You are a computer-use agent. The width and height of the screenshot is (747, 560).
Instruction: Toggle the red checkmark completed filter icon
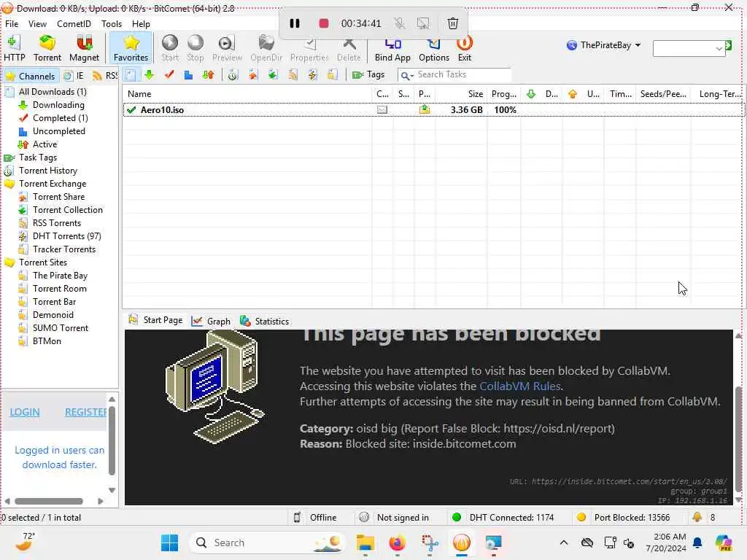pos(169,75)
